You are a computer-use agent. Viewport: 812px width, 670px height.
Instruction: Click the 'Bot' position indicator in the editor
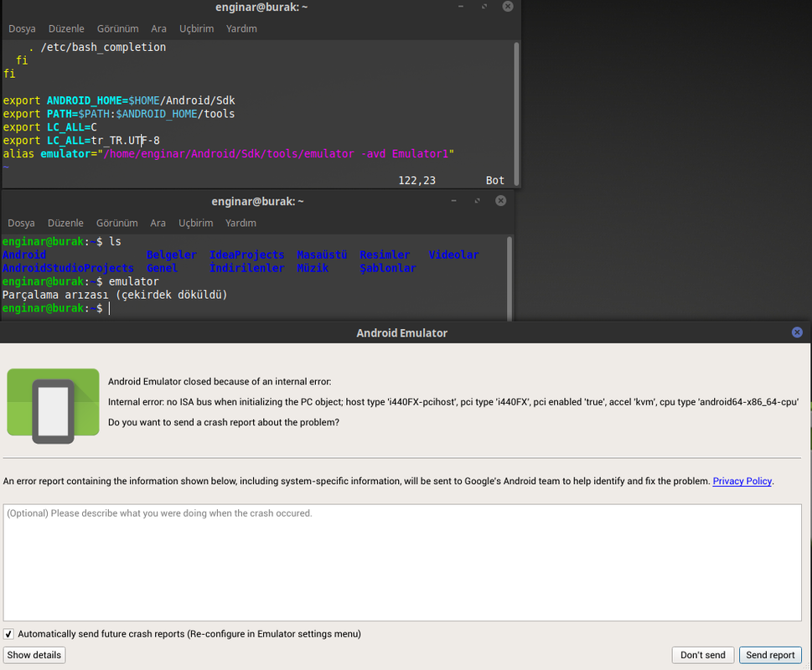[x=495, y=181]
